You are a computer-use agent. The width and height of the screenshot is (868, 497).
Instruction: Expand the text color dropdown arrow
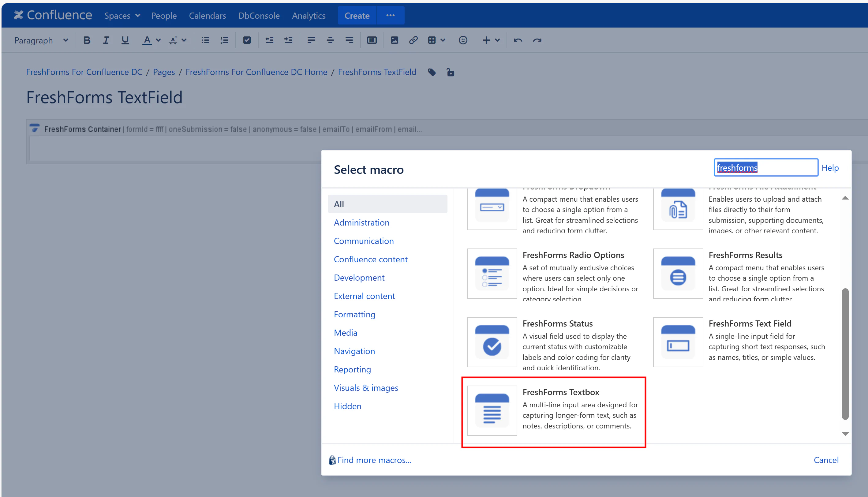pyautogui.click(x=158, y=40)
